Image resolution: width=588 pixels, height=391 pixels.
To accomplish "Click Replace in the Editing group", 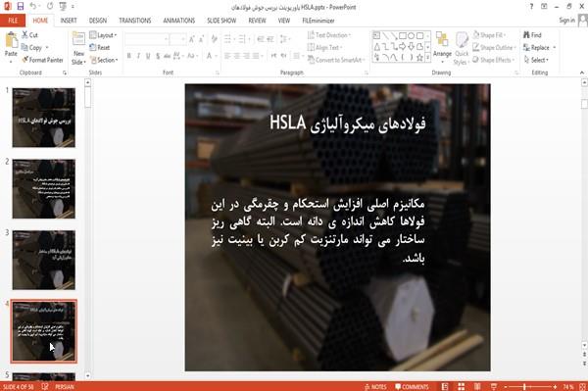I will (539, 48).
